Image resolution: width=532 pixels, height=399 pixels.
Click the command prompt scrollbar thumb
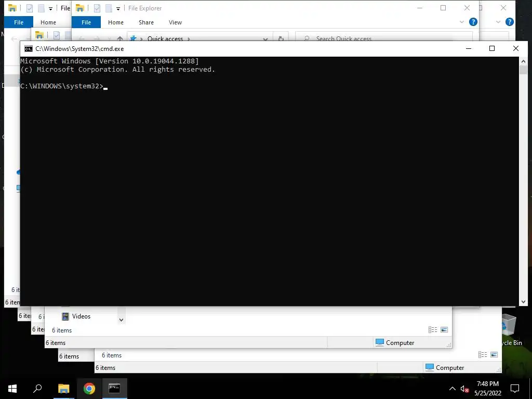pos(523,70)
